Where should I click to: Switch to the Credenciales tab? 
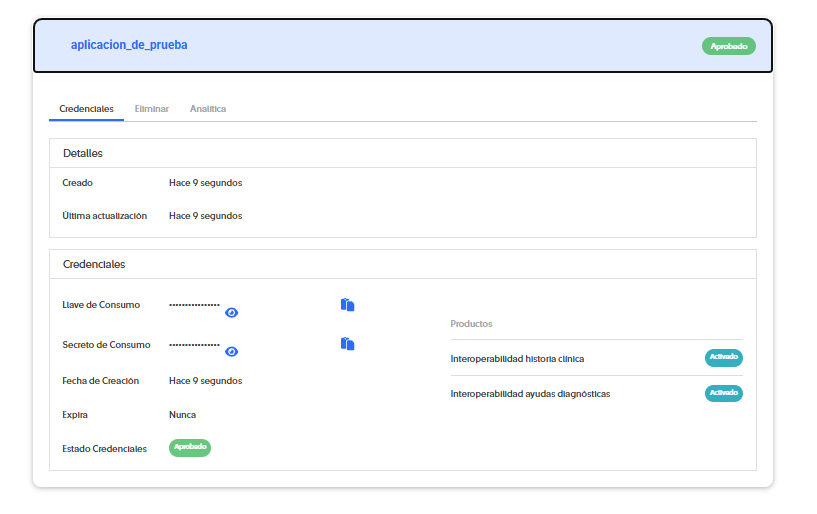point(86,109)
